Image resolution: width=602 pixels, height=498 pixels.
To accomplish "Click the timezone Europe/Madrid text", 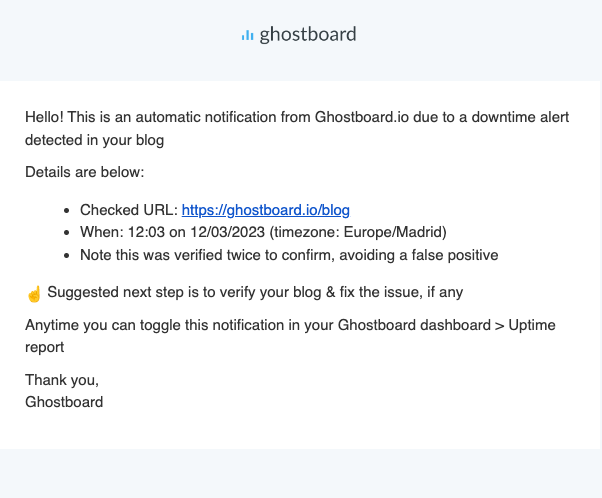I will 358,232.
